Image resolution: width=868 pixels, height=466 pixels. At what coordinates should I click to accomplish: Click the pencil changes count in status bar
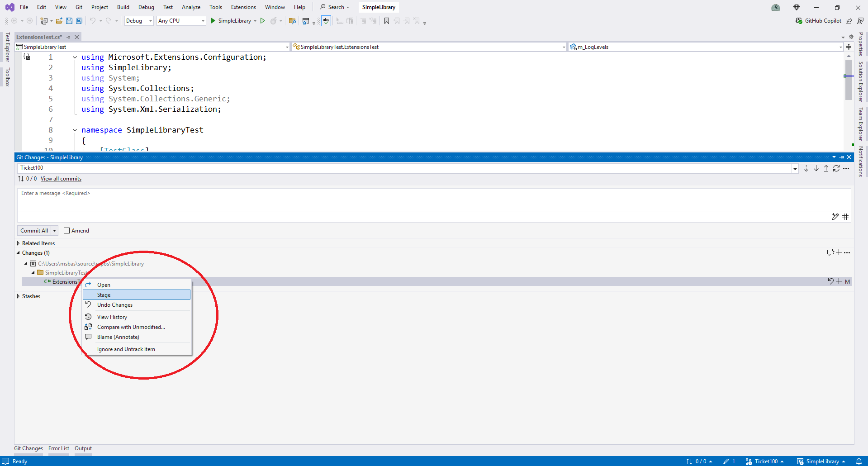(729, 461)
